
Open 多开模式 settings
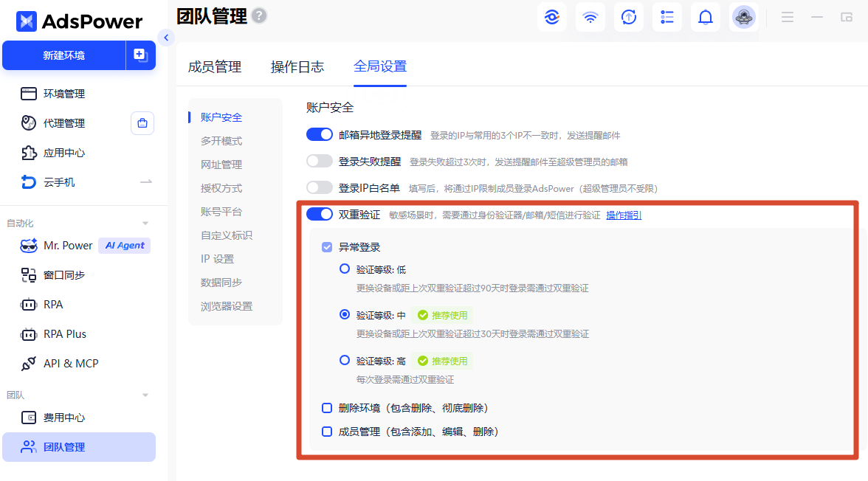pyautogui.click(x=221, y=141)
